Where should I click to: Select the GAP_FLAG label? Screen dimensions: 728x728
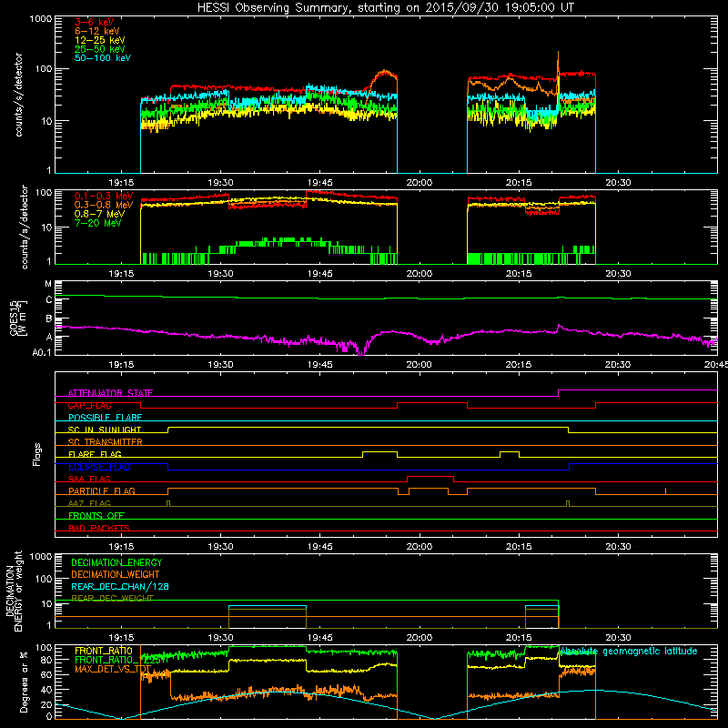pos(89,405)
